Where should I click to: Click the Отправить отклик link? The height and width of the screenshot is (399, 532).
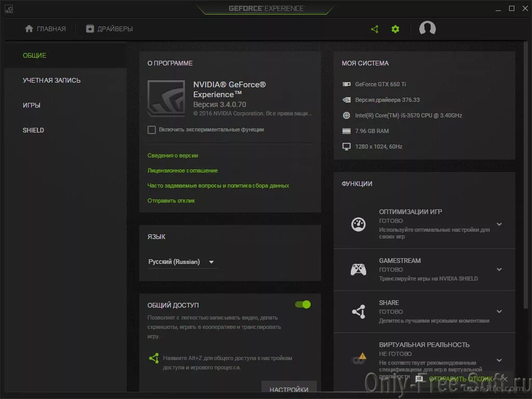[171, 201]
